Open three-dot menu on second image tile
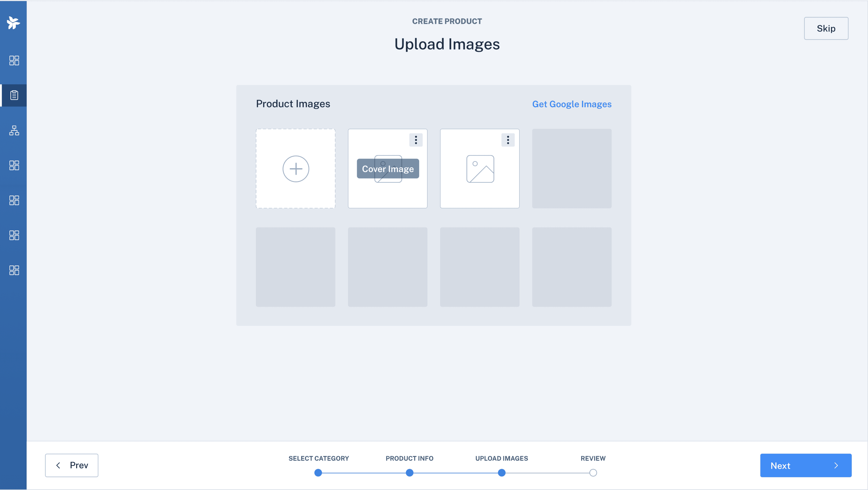This screenshot has width=868, height=490. click(508, 140)
